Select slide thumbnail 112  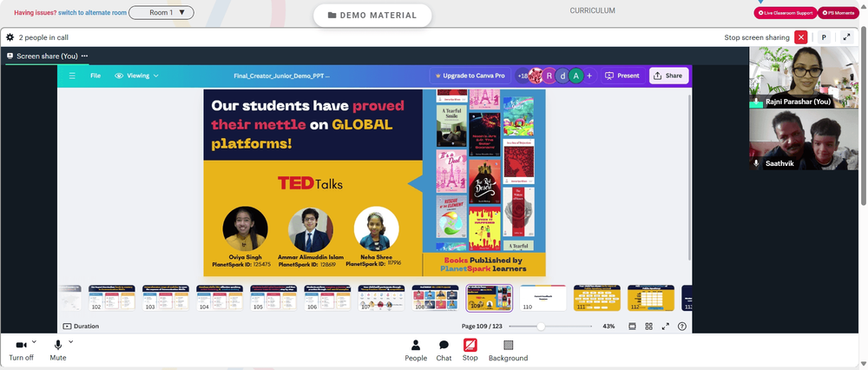(651, 298)
